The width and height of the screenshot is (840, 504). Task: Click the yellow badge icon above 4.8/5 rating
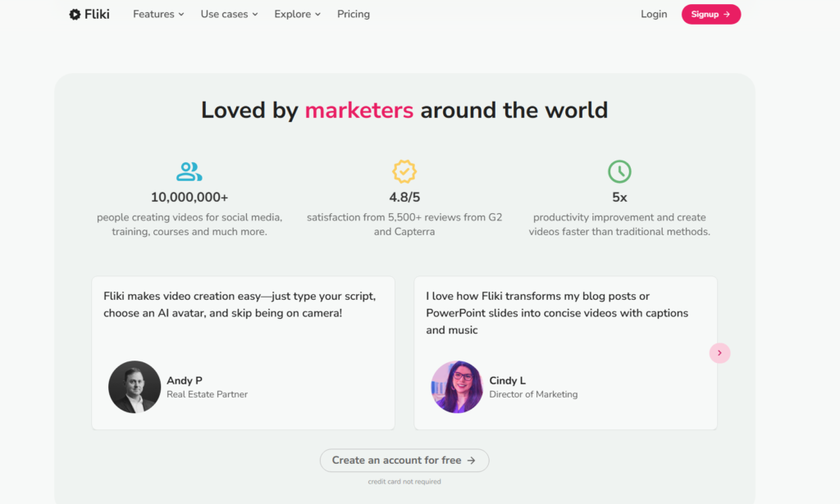[404, 171]
